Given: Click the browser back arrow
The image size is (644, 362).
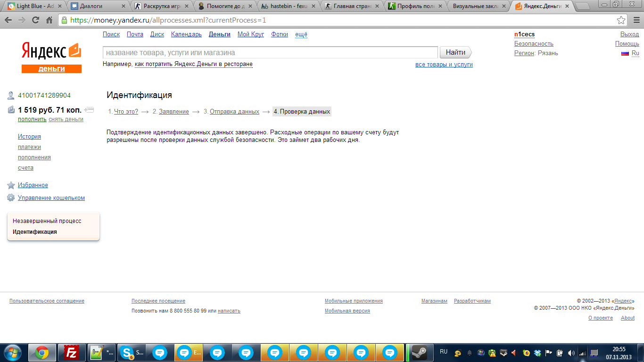Looking at the screenshot, I should [x=8, y=20].
